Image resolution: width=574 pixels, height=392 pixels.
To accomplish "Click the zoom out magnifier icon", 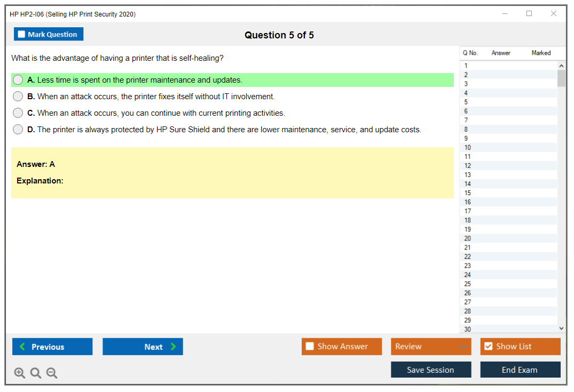I will click(52, 373).
